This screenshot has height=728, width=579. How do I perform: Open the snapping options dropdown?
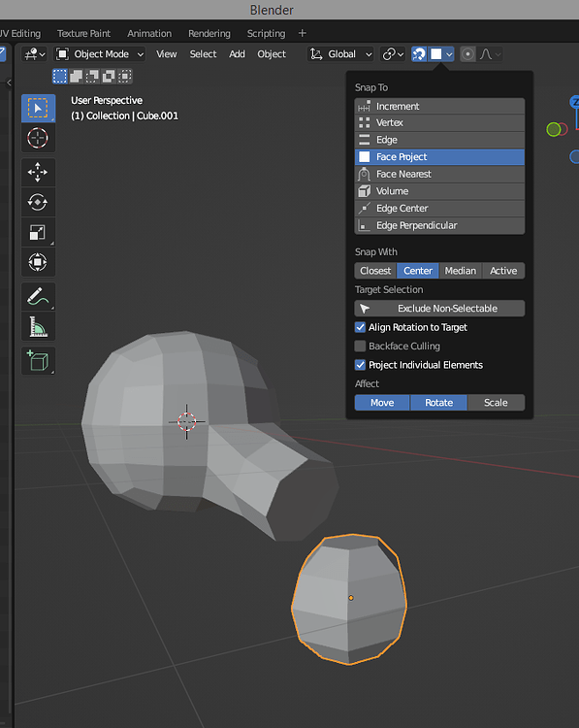pos(440,54)
